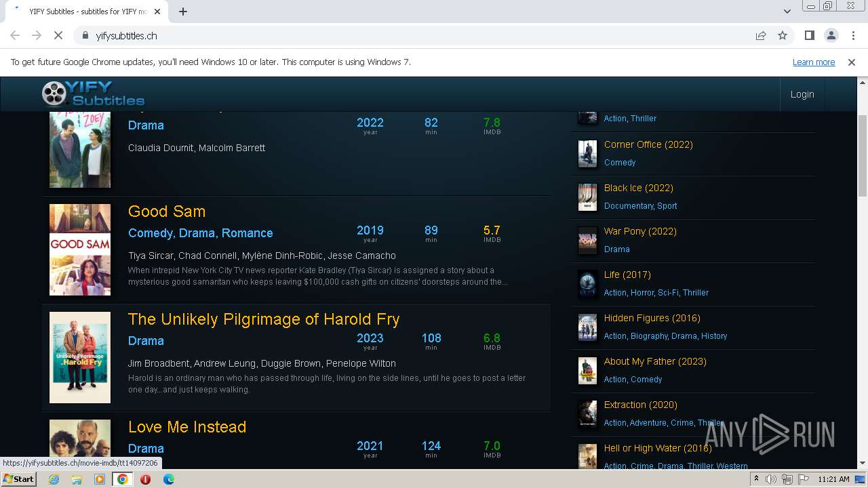This screenshot has width=868, height=488.
Task: Select the Comedy genre under Good Sam
Action: pos(151,233)
